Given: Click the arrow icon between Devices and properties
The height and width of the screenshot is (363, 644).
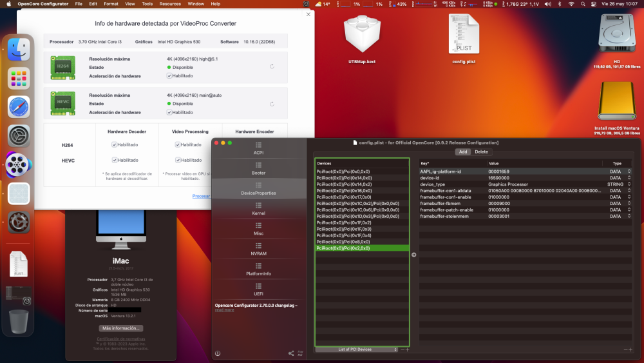Looking at the screenshot, I should click(413, 255).
